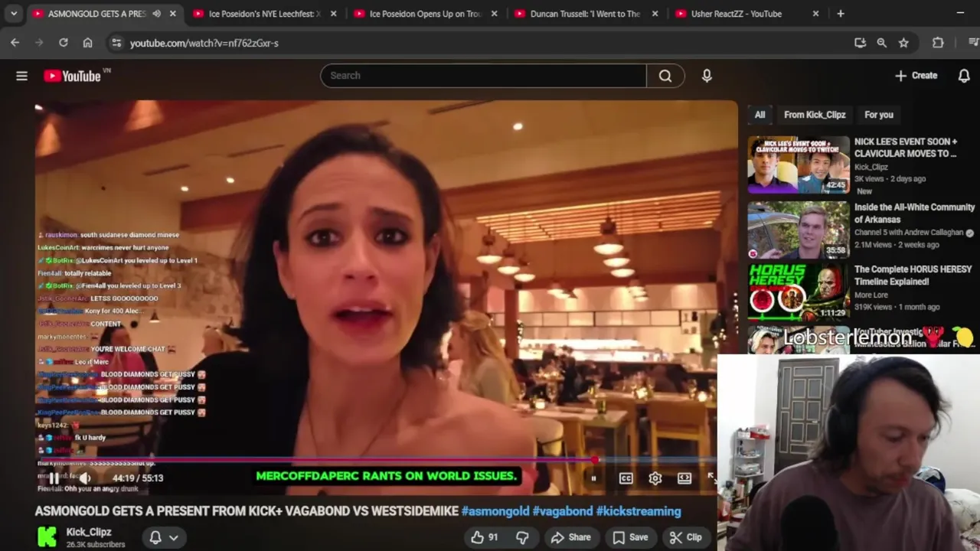Open the browser extensions puzzle icon
980x551 pixels.
tap(938, 43)
